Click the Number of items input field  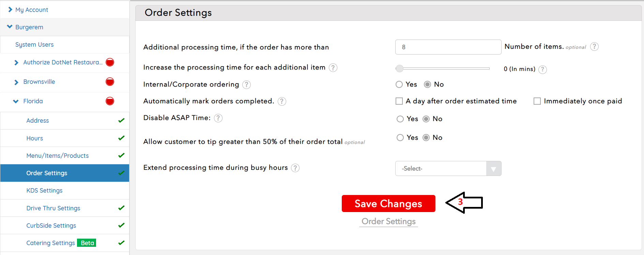coord(448,47)
